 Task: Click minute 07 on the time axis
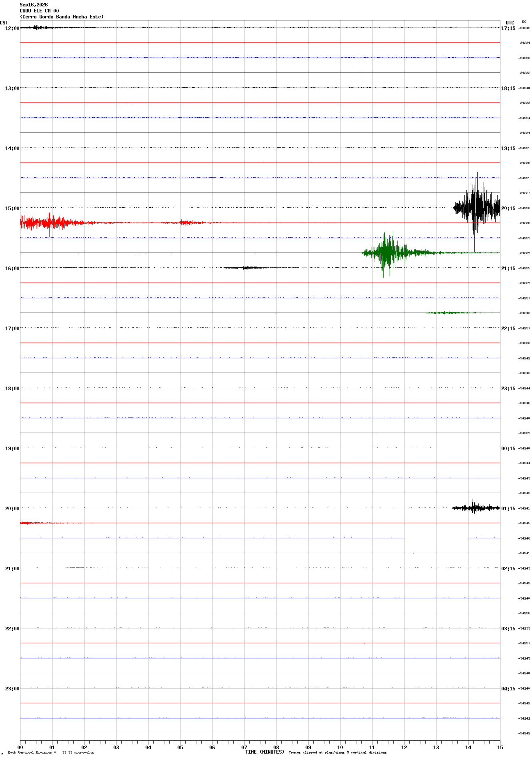coord(244,747)
